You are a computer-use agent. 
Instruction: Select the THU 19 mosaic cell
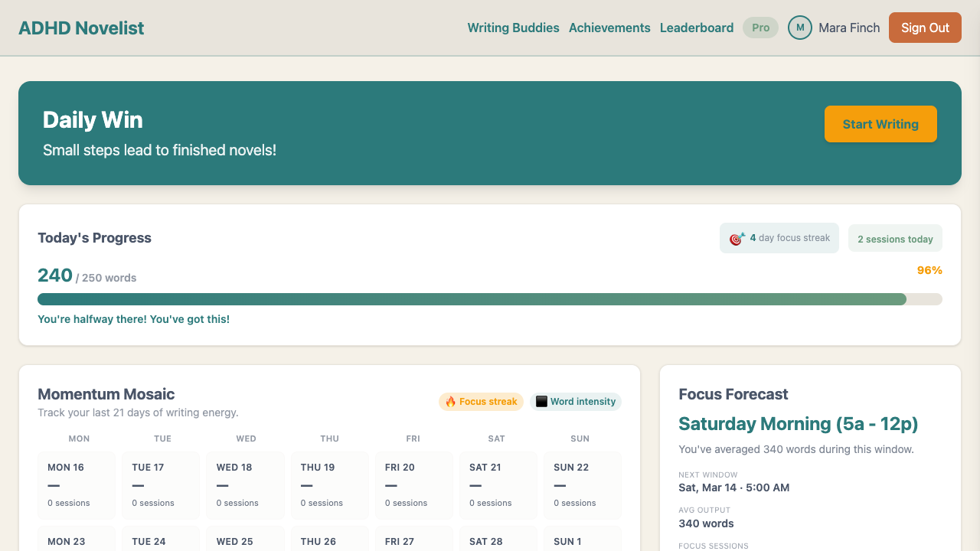[x=329, y=484]
